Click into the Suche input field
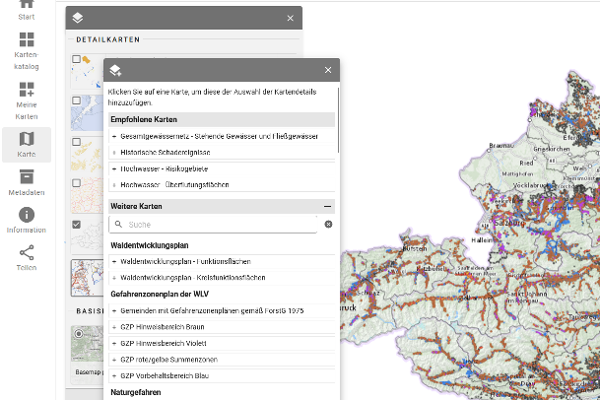 point(213,224)
